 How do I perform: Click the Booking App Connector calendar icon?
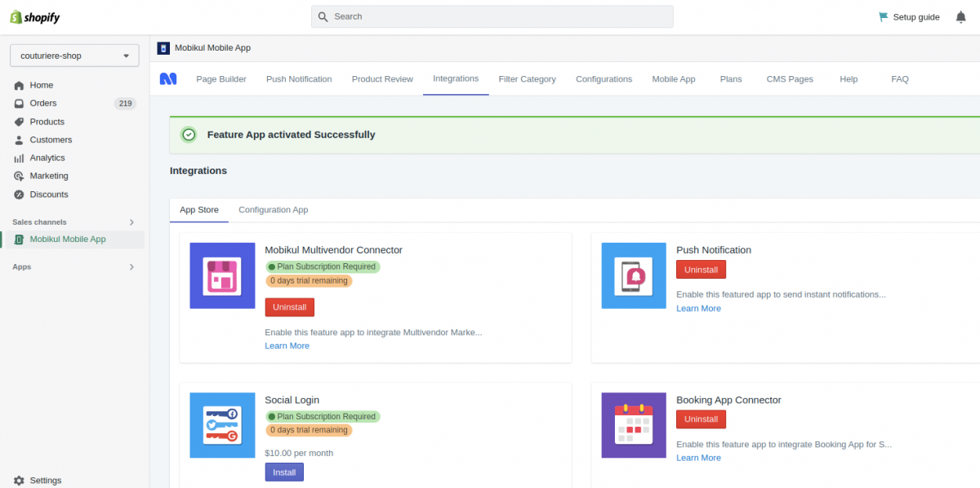coord(634,425)
